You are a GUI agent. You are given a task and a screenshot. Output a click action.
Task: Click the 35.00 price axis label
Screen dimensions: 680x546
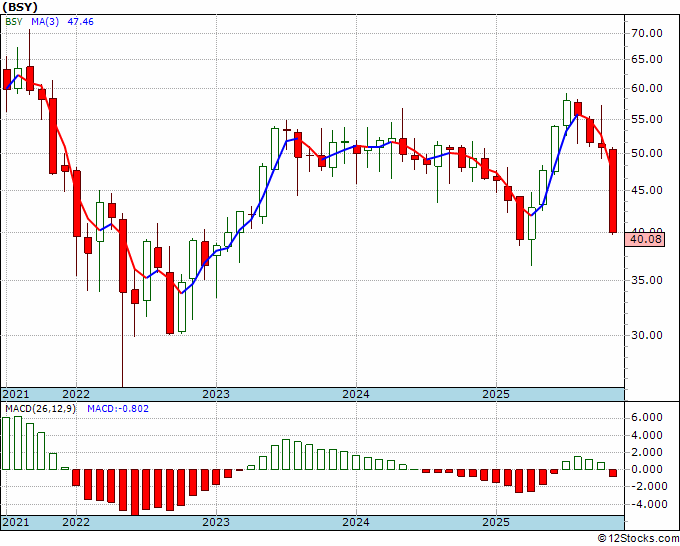click(x=647, y=280)
